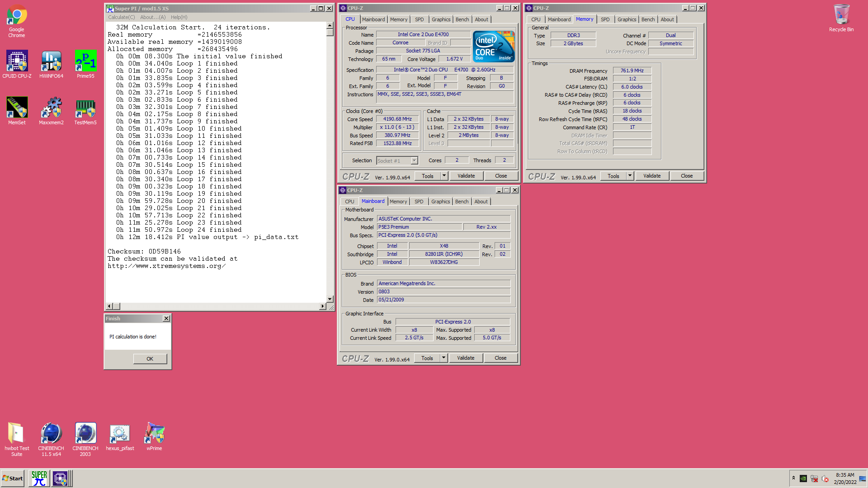
Task: Click Super PI horizontal scroll right arrow
Action: (322, 306)
